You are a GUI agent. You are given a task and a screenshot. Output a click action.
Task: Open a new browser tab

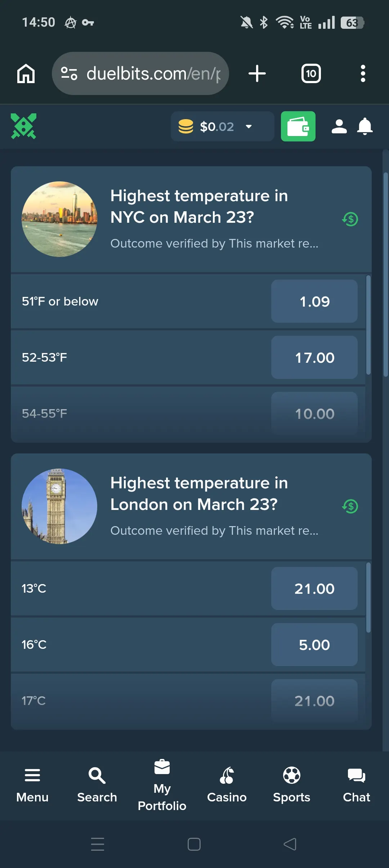(257, 74)
